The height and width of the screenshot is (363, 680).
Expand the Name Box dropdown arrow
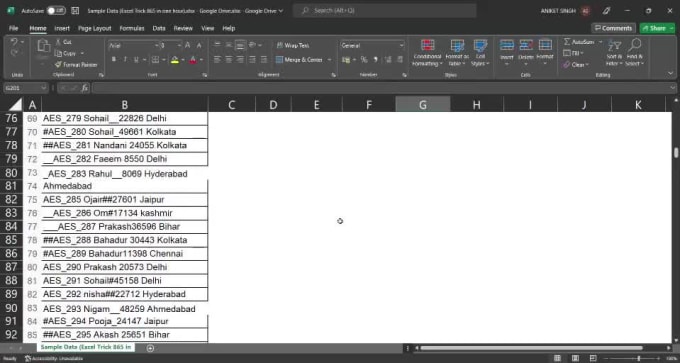(x=43, y=88)
